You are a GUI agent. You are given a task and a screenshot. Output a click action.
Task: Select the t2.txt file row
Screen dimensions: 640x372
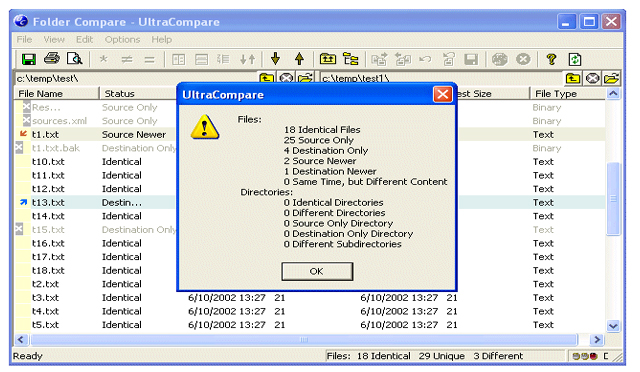click(310, 284)
